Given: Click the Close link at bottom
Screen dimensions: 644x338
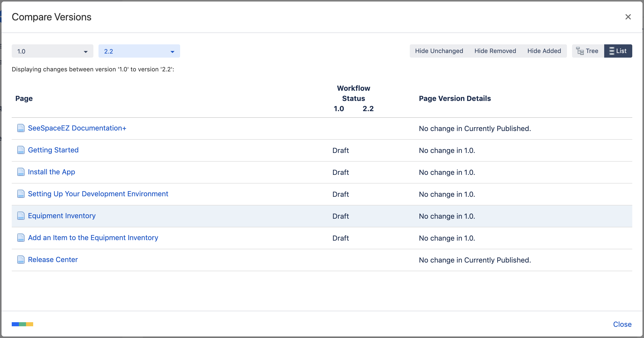Looking at the screenshot, I should pos(622,324).
